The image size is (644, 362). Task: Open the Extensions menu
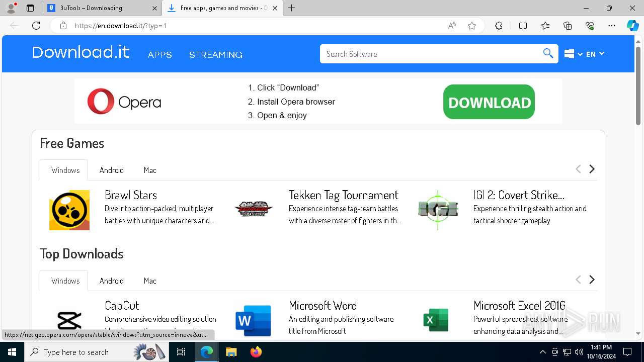[x=499, y=26]
